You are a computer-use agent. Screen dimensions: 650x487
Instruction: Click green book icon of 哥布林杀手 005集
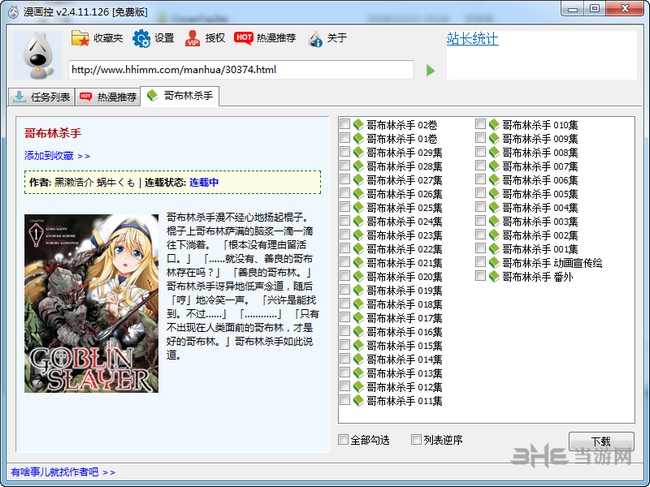click(494, 194)
